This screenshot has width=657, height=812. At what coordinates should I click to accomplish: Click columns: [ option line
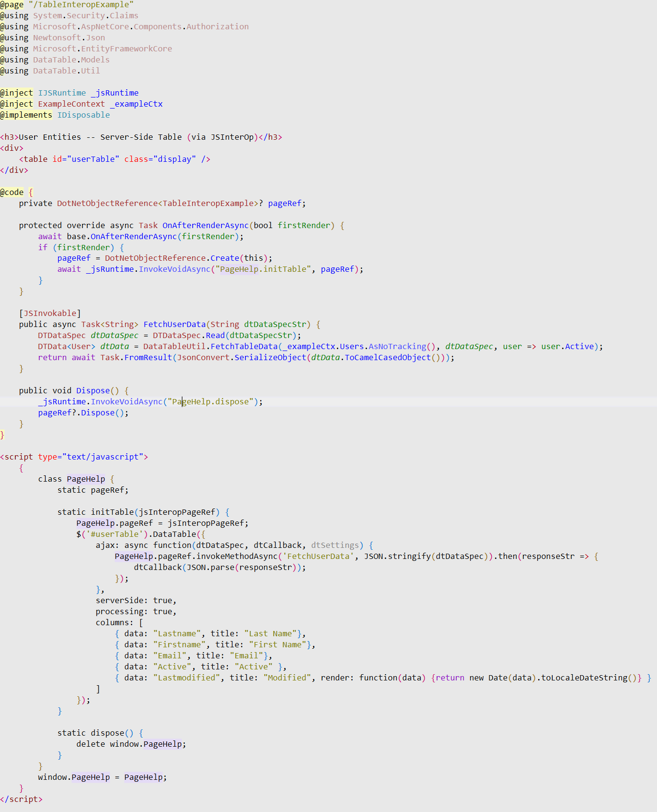pos(119,623)
